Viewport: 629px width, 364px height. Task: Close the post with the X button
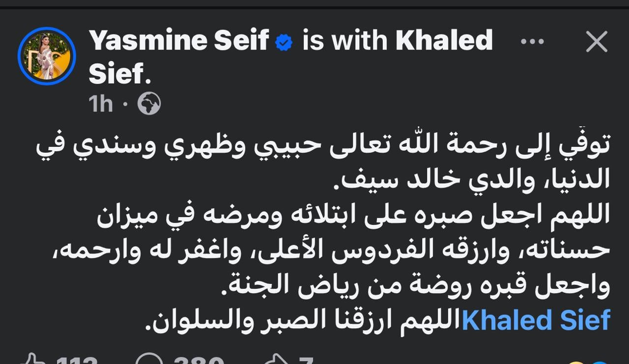(x=596, y=41)
